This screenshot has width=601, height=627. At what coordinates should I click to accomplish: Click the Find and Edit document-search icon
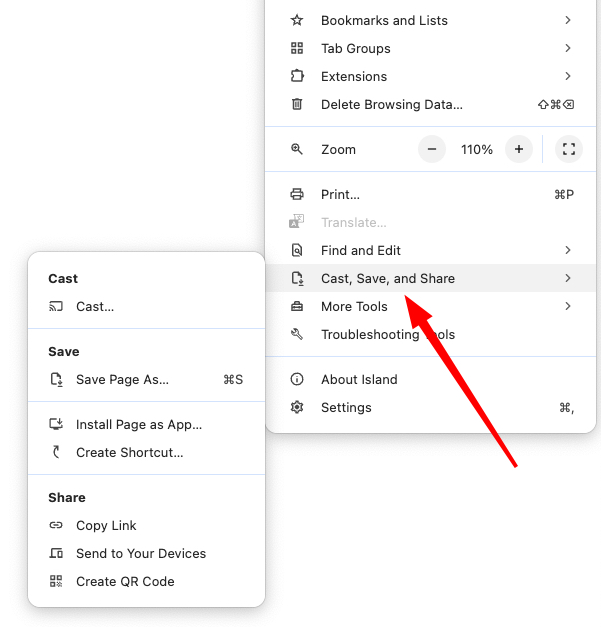[297, 250]
